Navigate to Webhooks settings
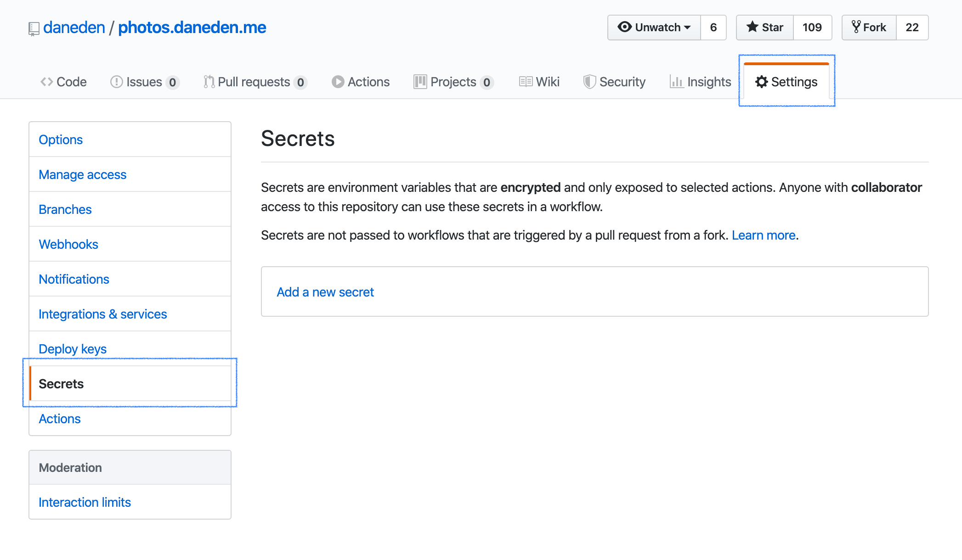Viewport: 962px width, 560px height. [68, 244]
